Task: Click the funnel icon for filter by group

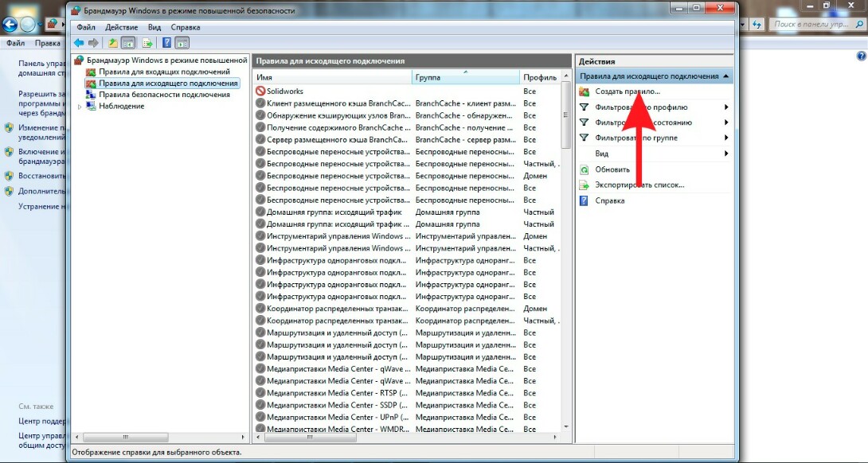Action: [584, 138]
